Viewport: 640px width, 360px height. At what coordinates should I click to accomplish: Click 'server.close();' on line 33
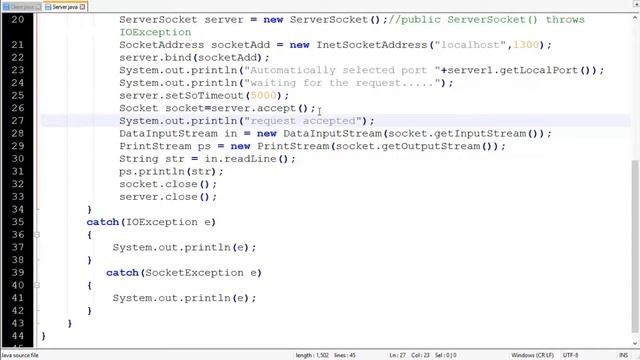click(x=168, y=197)
